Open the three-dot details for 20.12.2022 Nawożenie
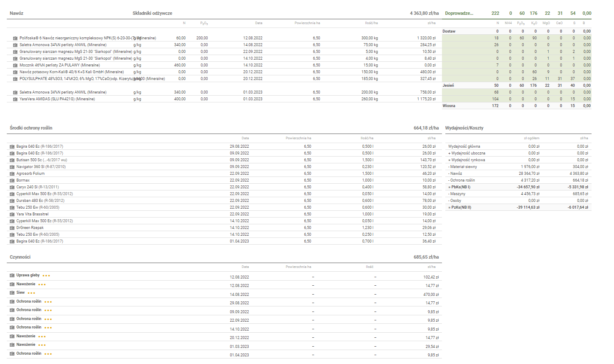Viewport: 614px width, 364px height. coord(42,336)
